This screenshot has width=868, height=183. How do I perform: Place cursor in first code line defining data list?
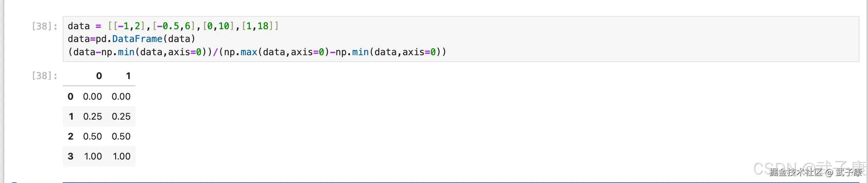pyautogui.click(x=173, y=26)
